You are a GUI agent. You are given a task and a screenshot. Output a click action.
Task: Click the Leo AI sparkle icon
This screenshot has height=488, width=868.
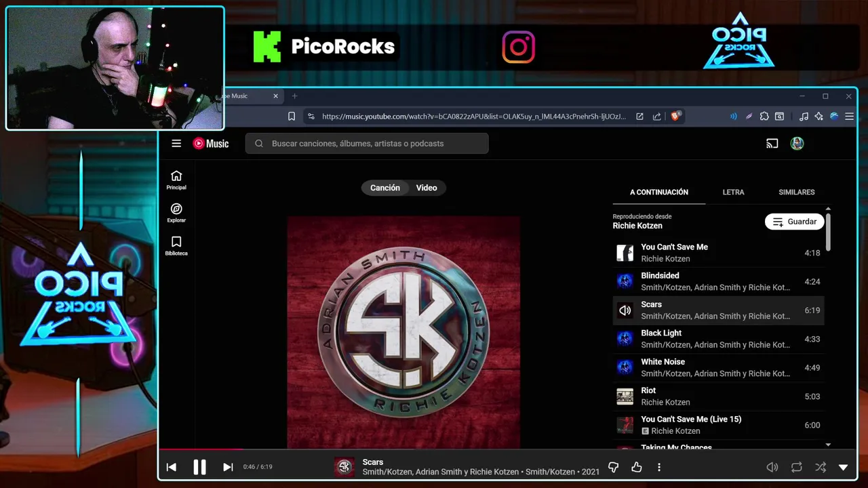pos(819,117)
